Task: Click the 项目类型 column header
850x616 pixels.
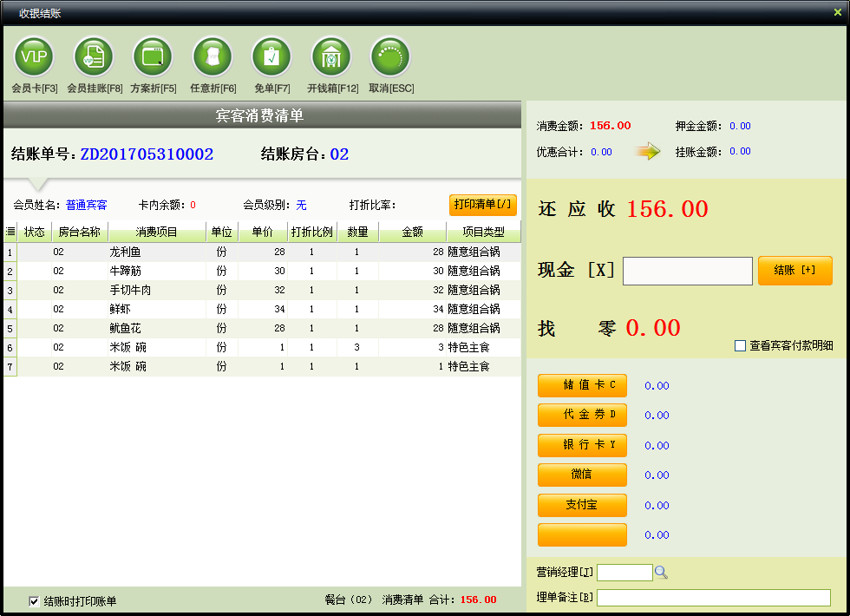Action: point(483,232)
